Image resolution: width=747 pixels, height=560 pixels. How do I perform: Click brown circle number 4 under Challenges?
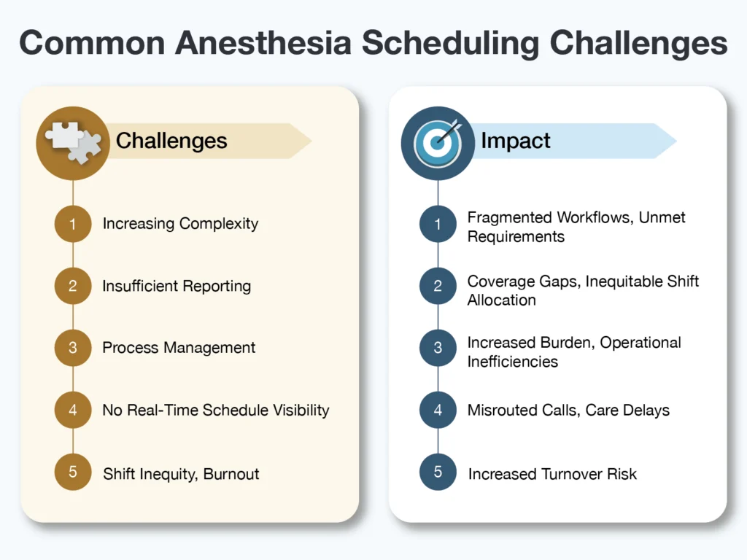(x=73, y=410)
